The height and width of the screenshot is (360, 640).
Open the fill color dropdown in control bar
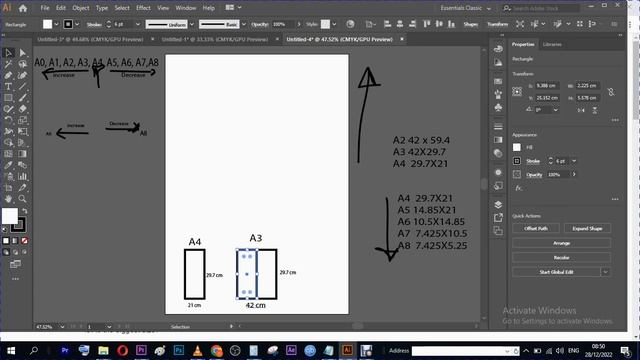56,24
